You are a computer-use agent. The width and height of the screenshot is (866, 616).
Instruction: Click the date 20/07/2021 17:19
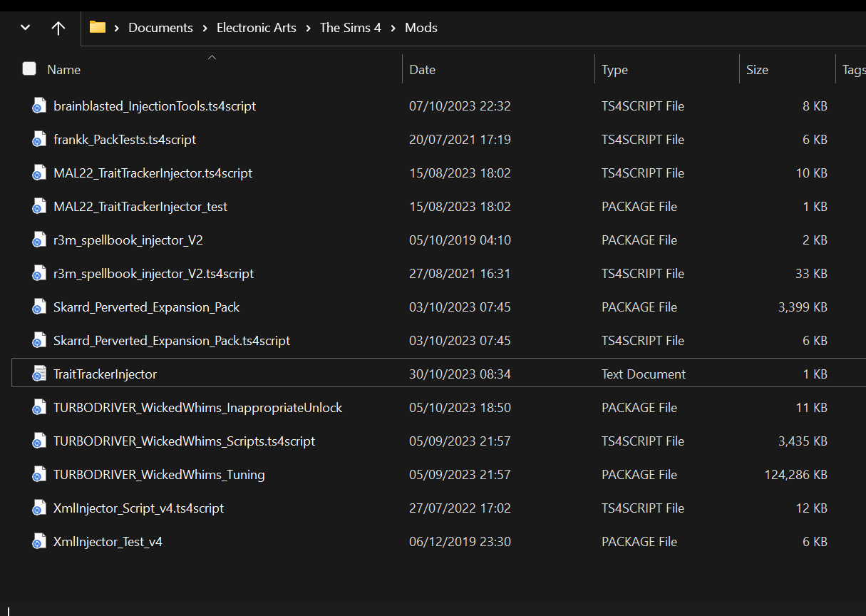(x=460, y=140)
